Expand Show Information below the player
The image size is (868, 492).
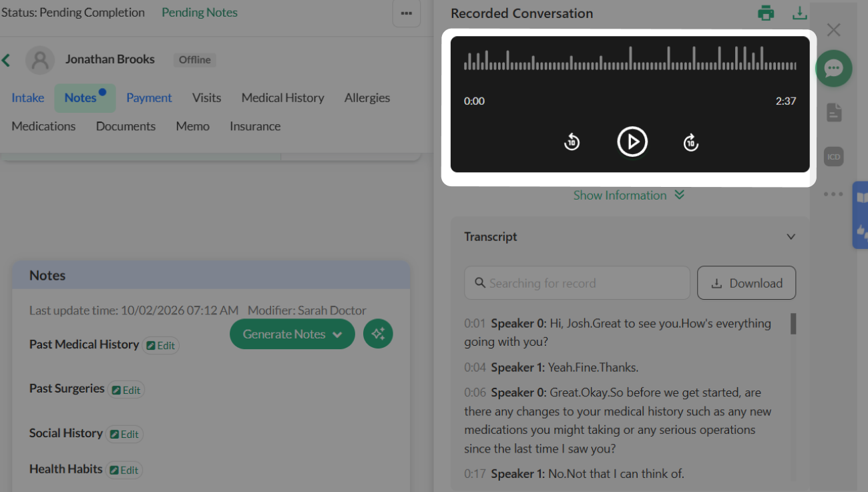click(x=629, y=195)
